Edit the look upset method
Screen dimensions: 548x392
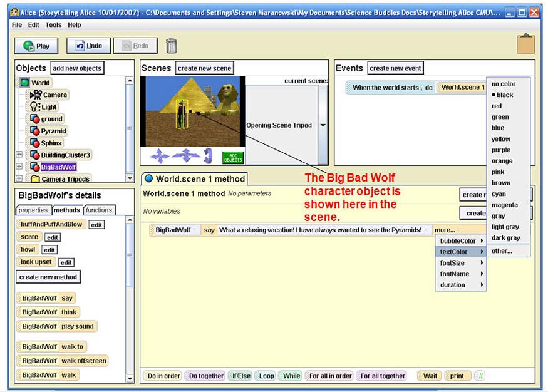point(66,262)
